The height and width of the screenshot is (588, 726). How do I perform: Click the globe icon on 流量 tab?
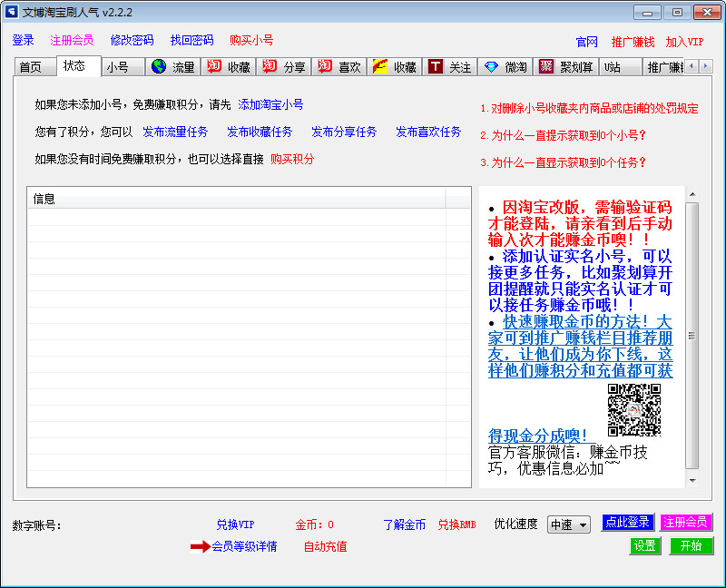pyautogui.click(x=159, y=66)
